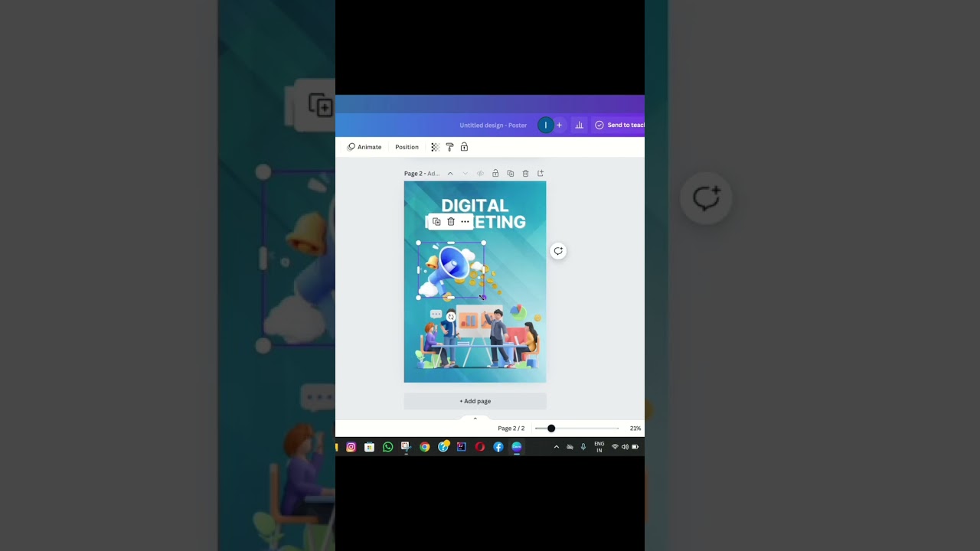Open Google Chrome from the taskbar

(x=425, y=447)
